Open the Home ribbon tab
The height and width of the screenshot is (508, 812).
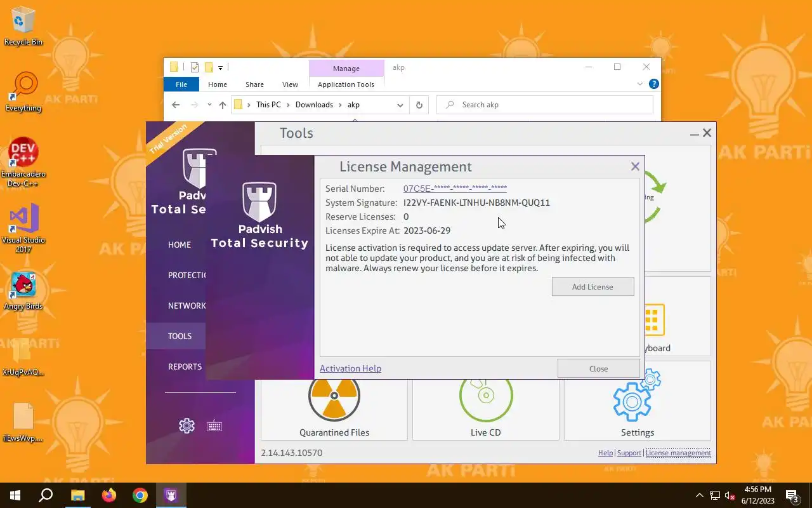coord(218,84)
